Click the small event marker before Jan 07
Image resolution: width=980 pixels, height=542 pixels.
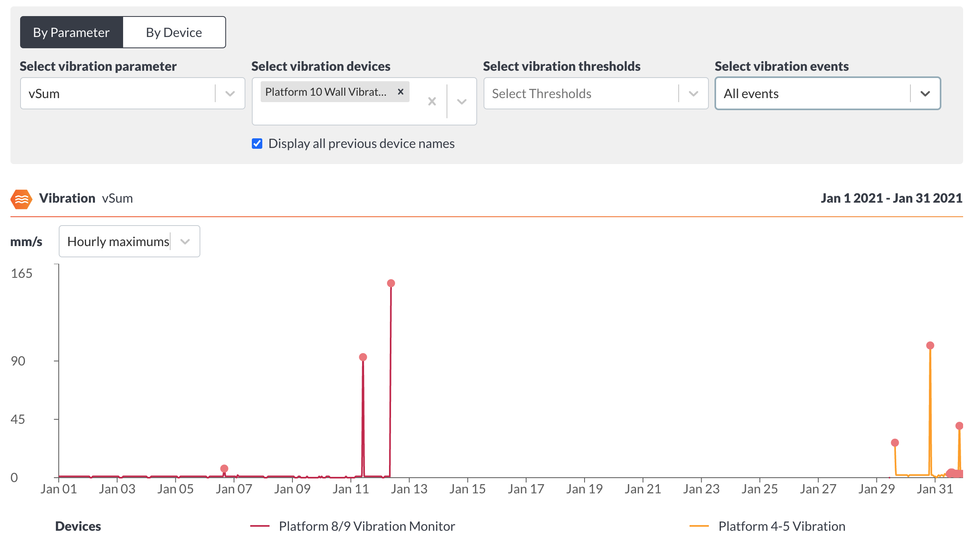(x=224, y=468)
